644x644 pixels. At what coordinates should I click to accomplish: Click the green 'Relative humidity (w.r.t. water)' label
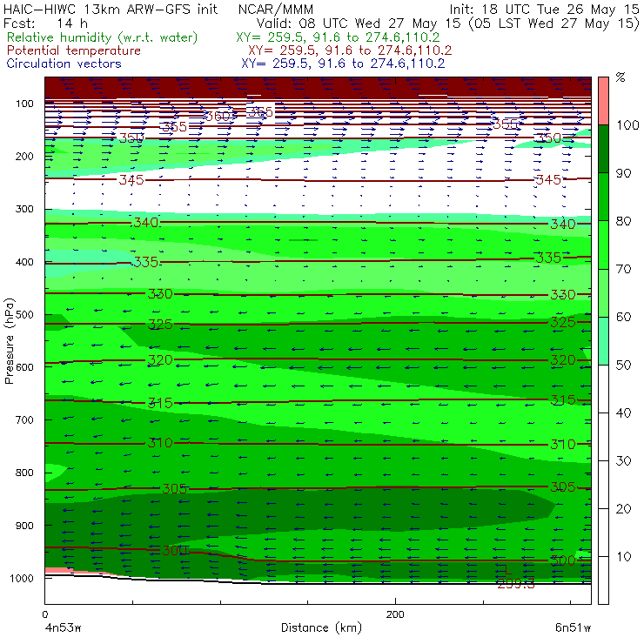click(103, 37)
